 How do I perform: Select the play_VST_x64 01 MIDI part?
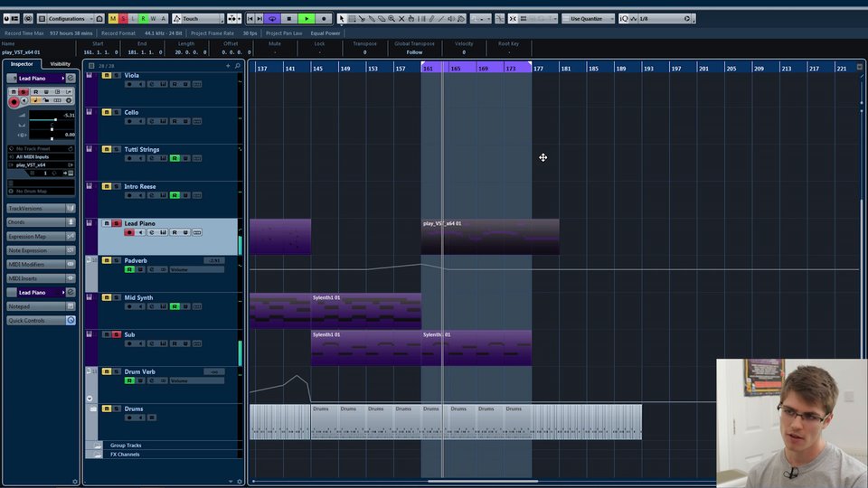pos(490,237)
